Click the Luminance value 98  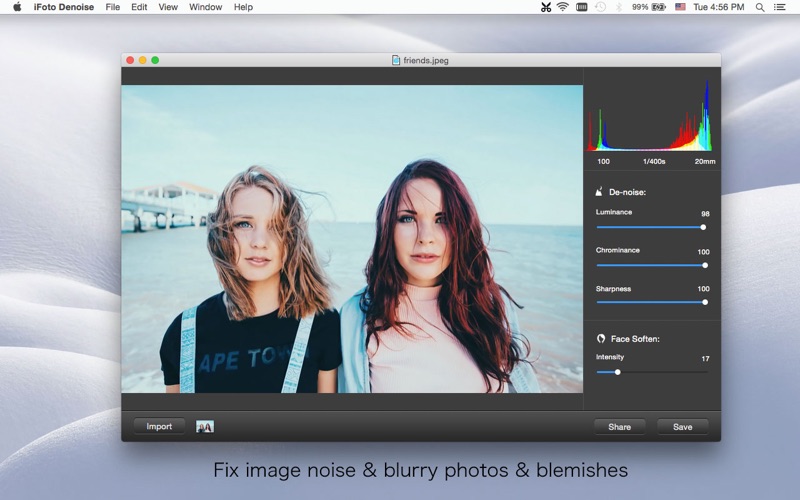(705, 214)
